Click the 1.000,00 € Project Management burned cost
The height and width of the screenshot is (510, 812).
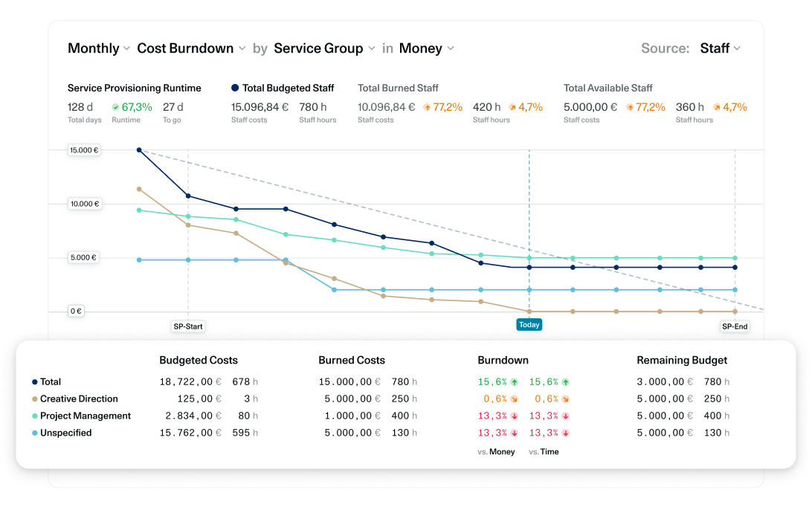coord(352,416)
